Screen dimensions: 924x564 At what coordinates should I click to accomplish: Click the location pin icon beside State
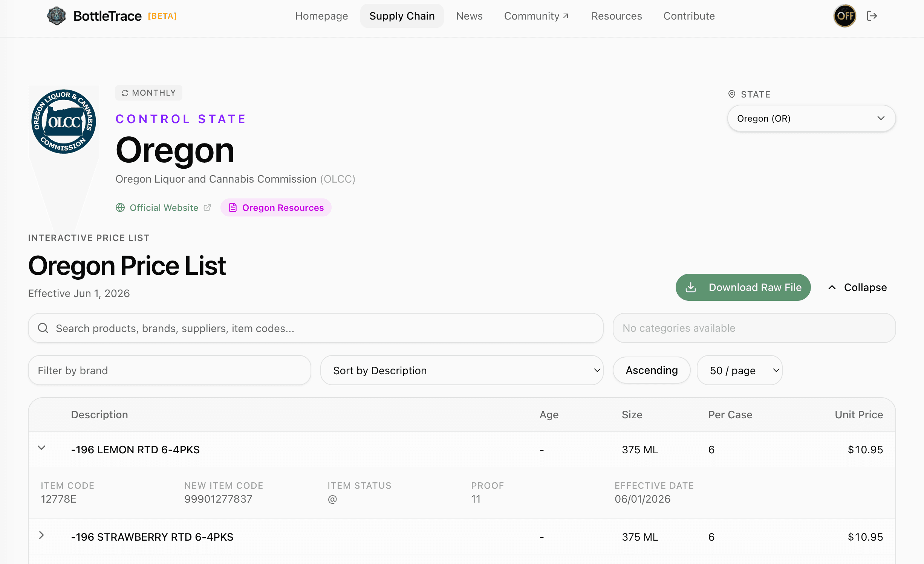732,94
